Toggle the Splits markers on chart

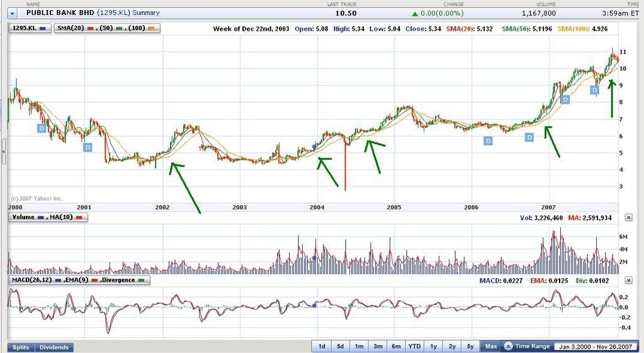point(21,347)
